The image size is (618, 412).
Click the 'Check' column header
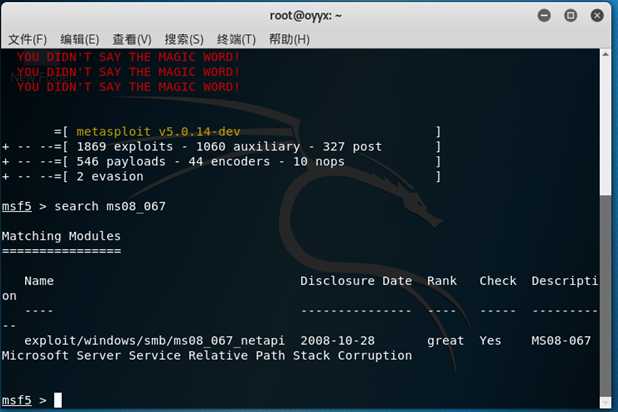(498, 281)
